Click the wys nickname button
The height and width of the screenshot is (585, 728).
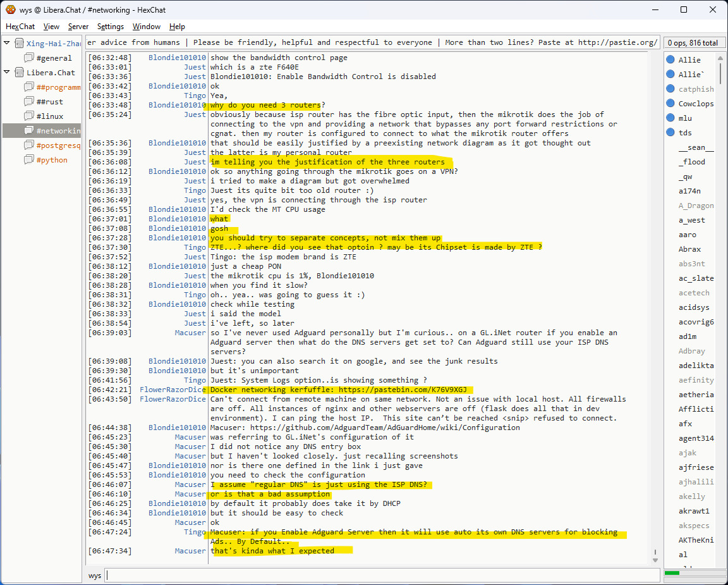click(95, 576)
